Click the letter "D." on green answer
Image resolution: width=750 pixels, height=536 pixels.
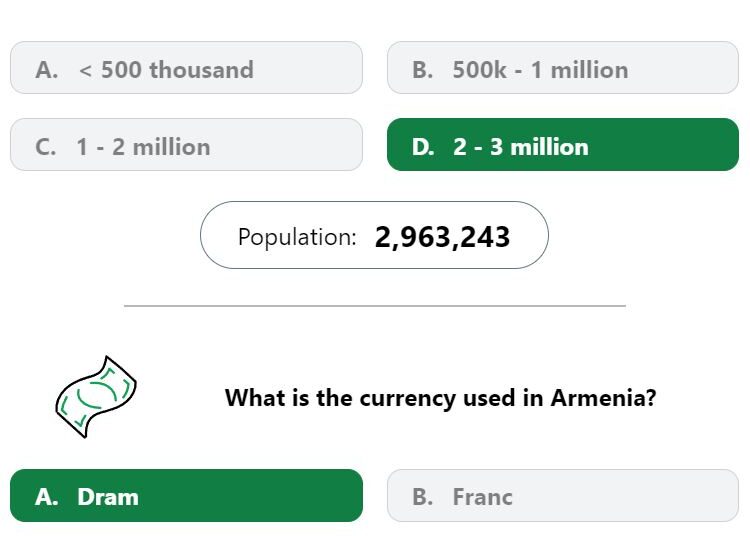[423, 147]
